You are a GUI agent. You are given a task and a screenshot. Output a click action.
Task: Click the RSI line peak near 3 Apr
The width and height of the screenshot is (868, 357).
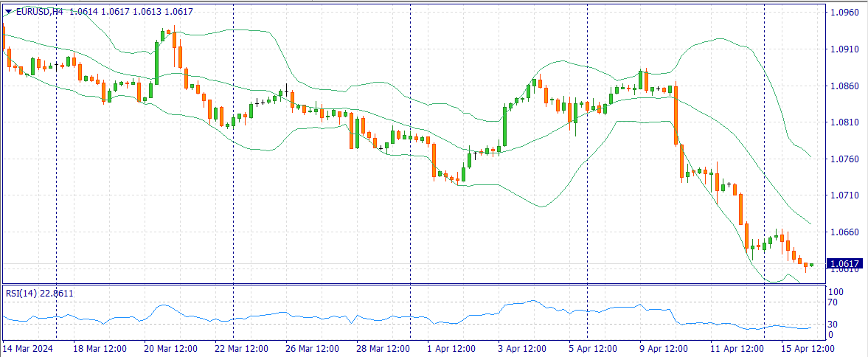point(532,301)
